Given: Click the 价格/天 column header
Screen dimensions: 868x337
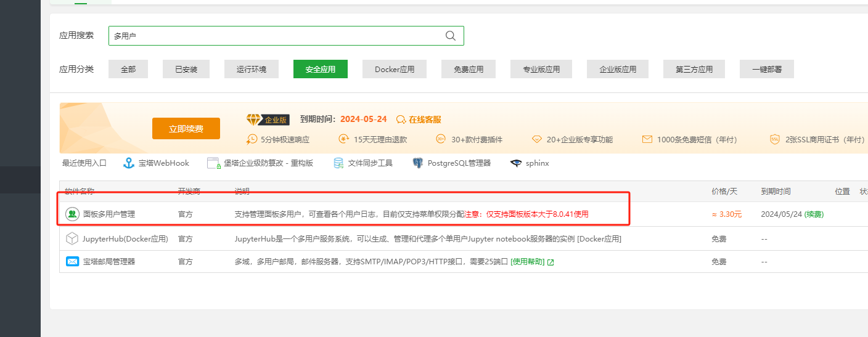Looking at the screenshot, I should coord(723,192).
